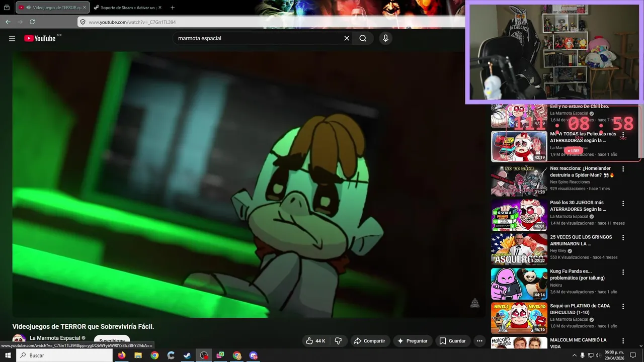Image resolution: width=644 pixels, height=362 pixels.
Task: Open options for Nex reacciona video
Action: [x=623, y=169]
